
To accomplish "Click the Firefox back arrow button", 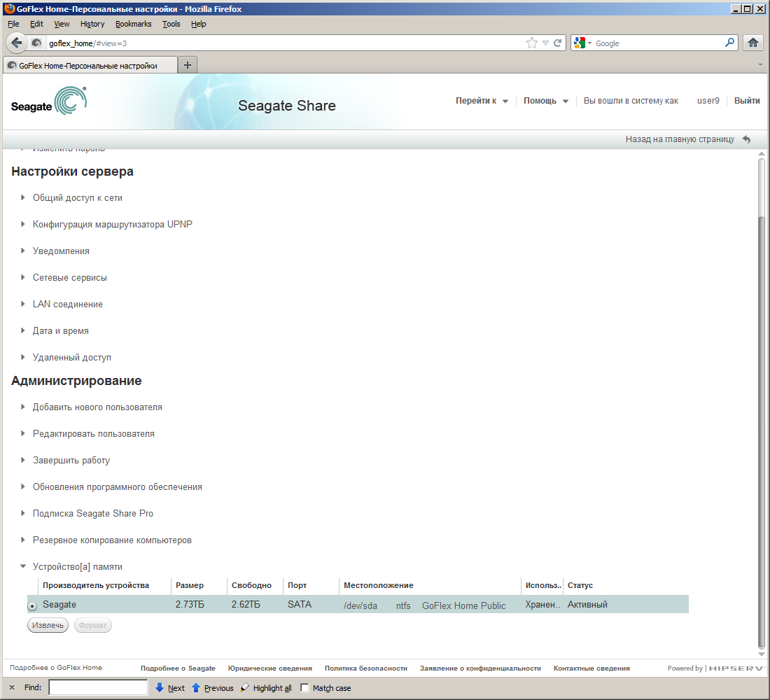I will tap(16, 43).
